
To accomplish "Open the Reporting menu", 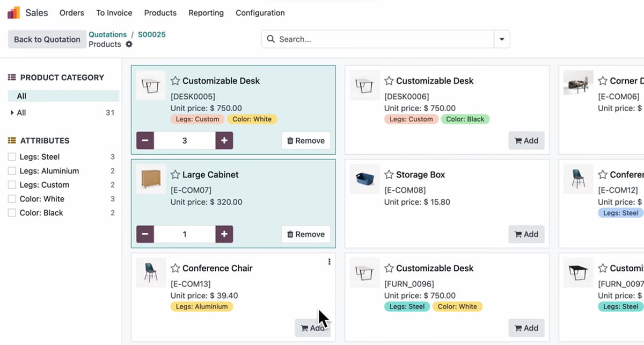I will (206, 12).
